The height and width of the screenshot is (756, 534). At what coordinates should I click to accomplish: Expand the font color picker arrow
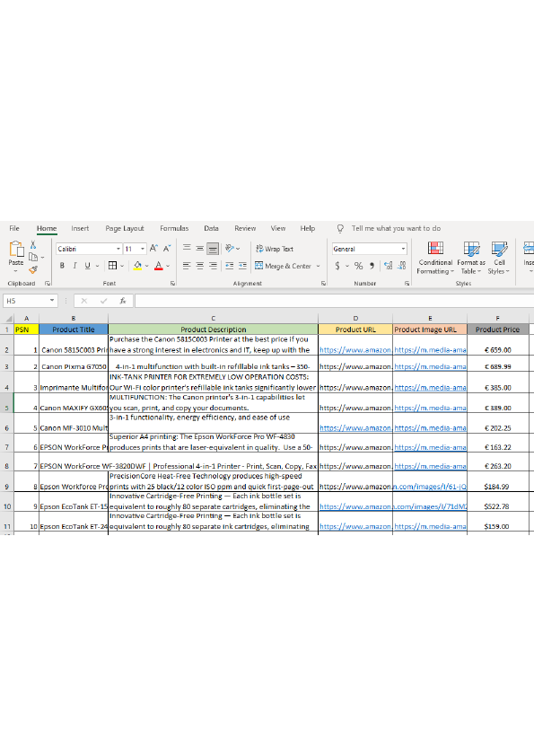coord(168,266)
